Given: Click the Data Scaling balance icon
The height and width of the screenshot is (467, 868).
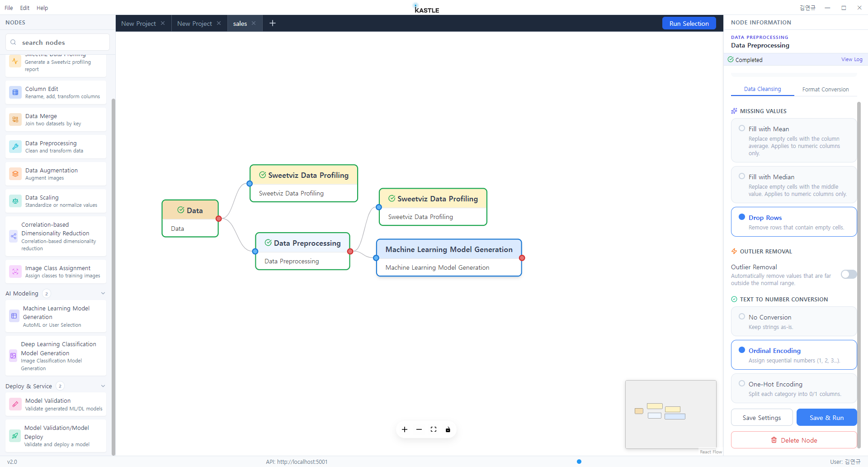Looking at the screenshot, I should pyautogui.click(x=15, y=201).
